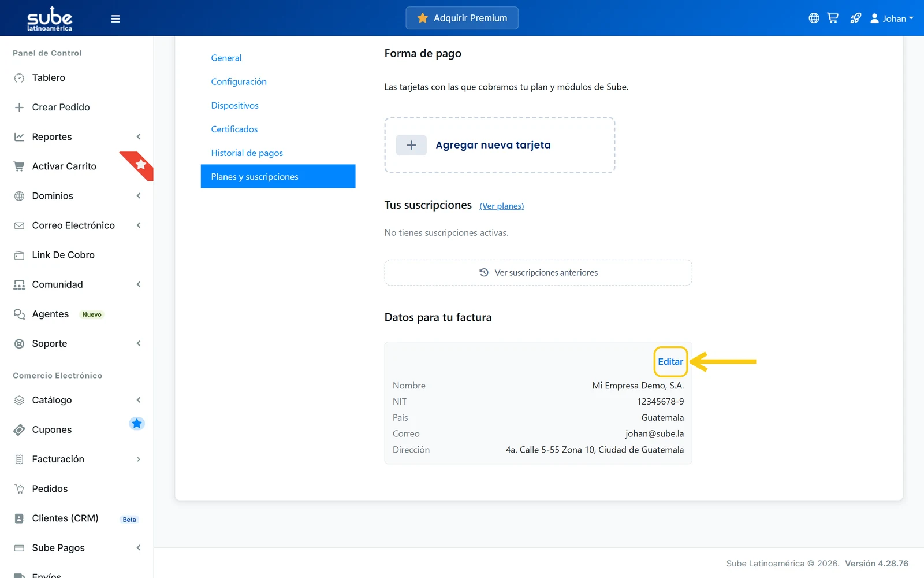Click the blue star badge next to Cupones
Screen dimensions: 924x578
point(137,424)
